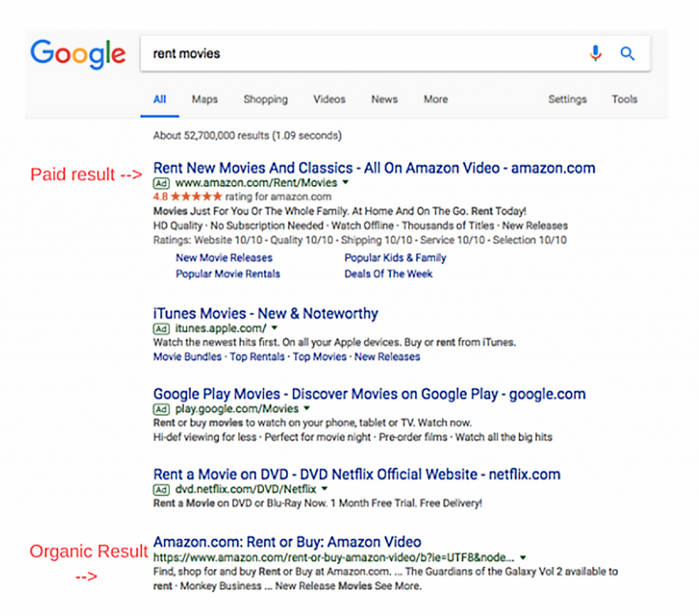Open the Top Rentals sitelink
The image size is (699, 616).
tap(257, 357)
